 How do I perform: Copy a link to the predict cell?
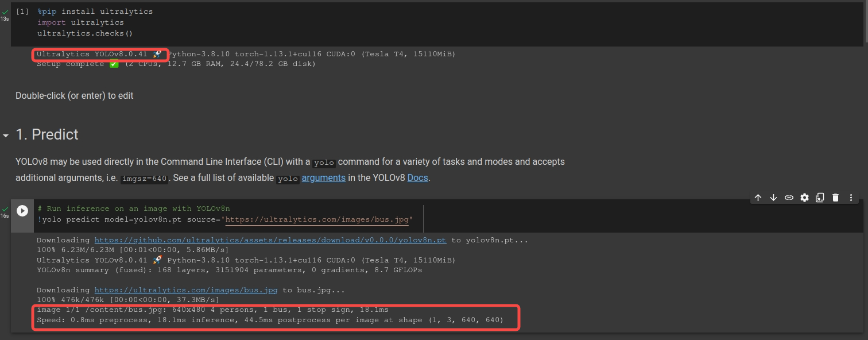[x=789, y=198]
